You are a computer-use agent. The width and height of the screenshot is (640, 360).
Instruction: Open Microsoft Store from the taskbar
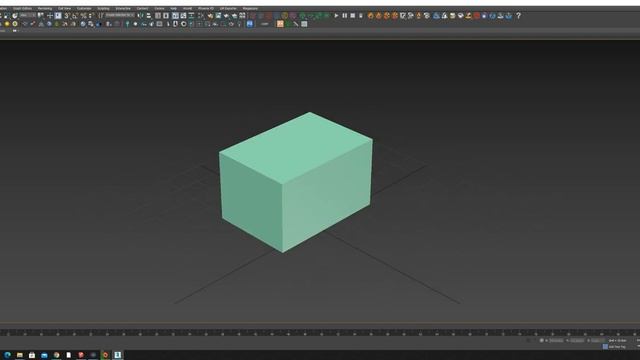click(32, 355)
